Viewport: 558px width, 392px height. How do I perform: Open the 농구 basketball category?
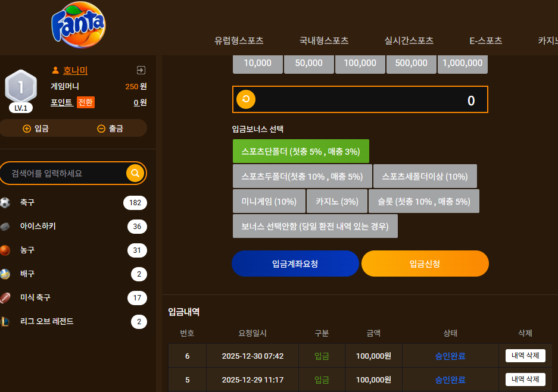(73, 250)
